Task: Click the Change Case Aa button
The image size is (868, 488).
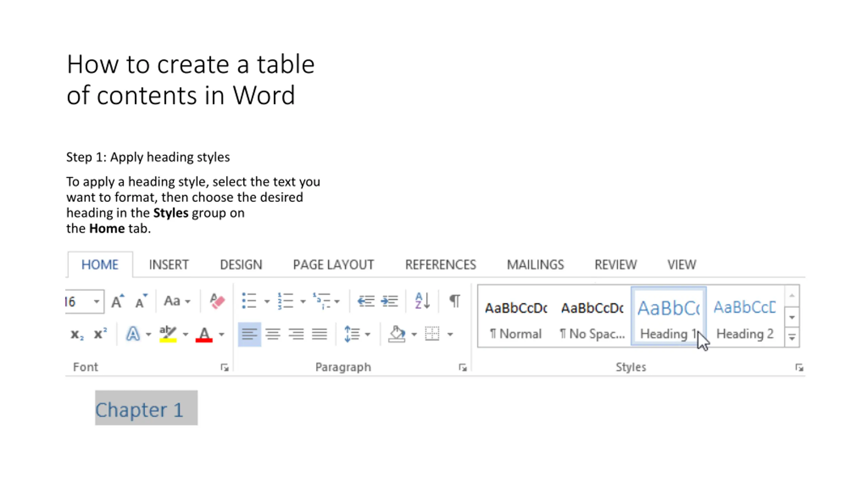Action: point(172,301)
